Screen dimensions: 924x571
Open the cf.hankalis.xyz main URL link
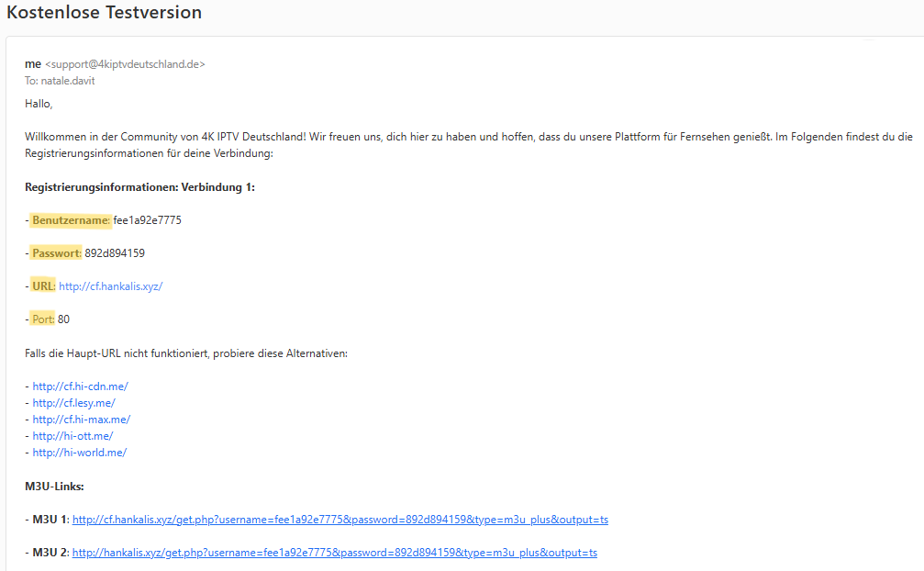click(110, 286)
